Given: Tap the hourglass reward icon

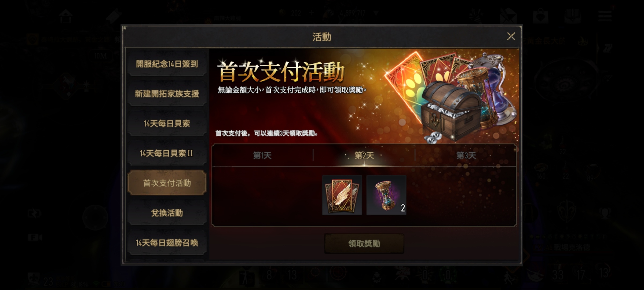Looking at the screenshot, I should [x=386, y=195].
